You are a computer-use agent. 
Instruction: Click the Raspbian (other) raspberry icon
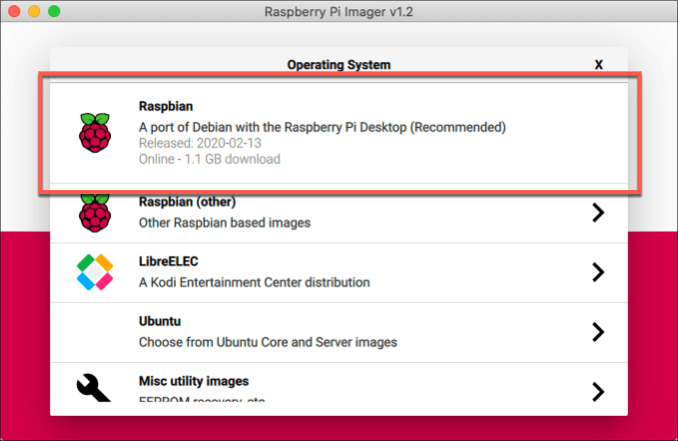[x=95, y=213]
